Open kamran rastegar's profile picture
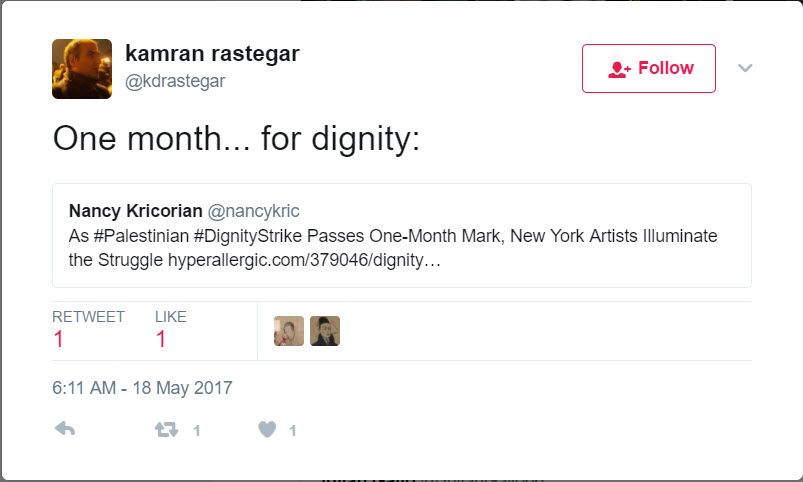803x482 pixels. [82, 69]
